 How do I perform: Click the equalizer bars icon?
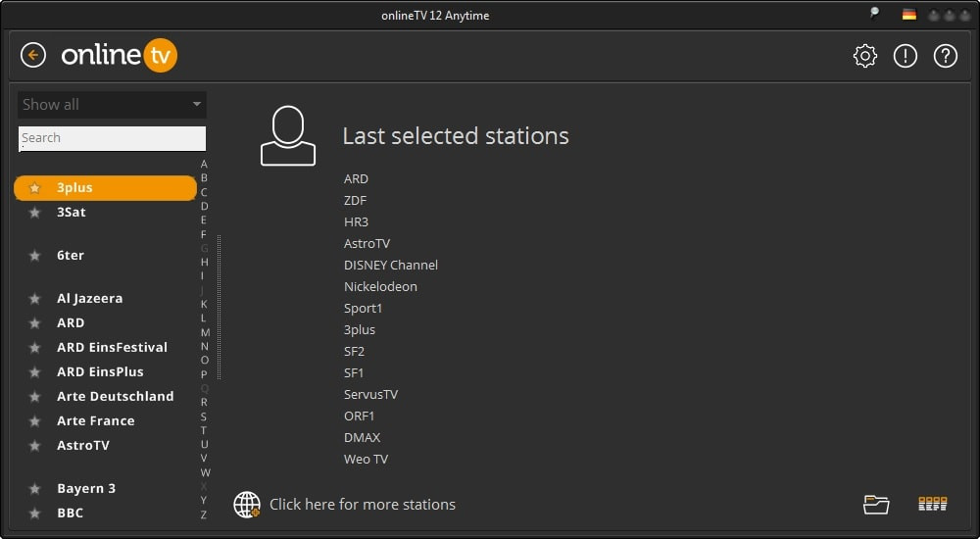(933, 504)
